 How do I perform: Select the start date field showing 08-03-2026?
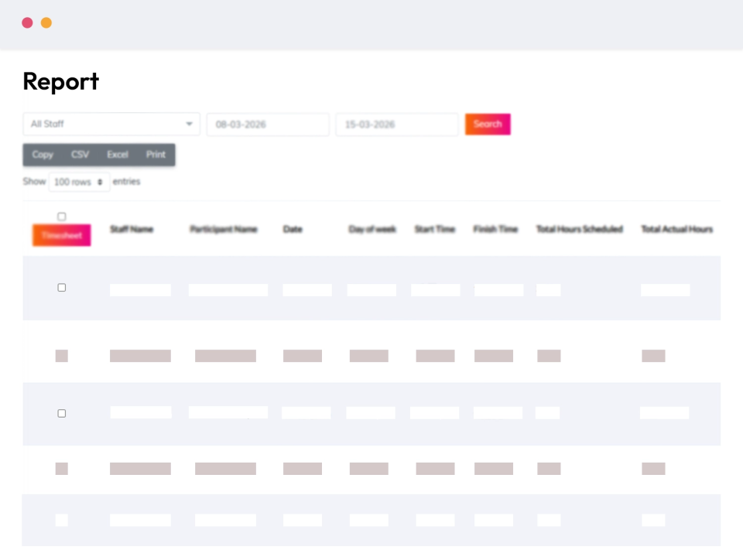[268, 124]
